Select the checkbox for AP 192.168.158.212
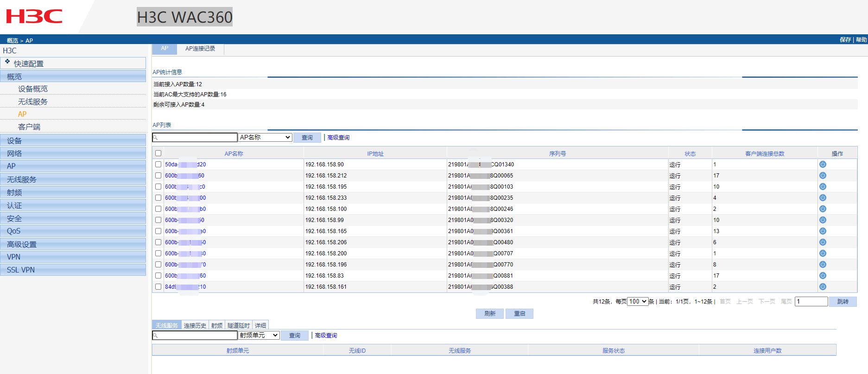This screenshot has height=374, width=868. [x=158, y=176]
